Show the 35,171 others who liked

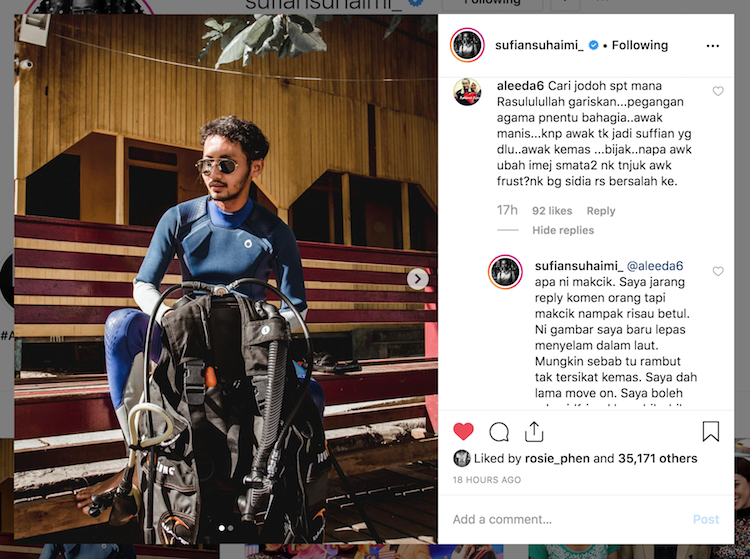(658, 459)
